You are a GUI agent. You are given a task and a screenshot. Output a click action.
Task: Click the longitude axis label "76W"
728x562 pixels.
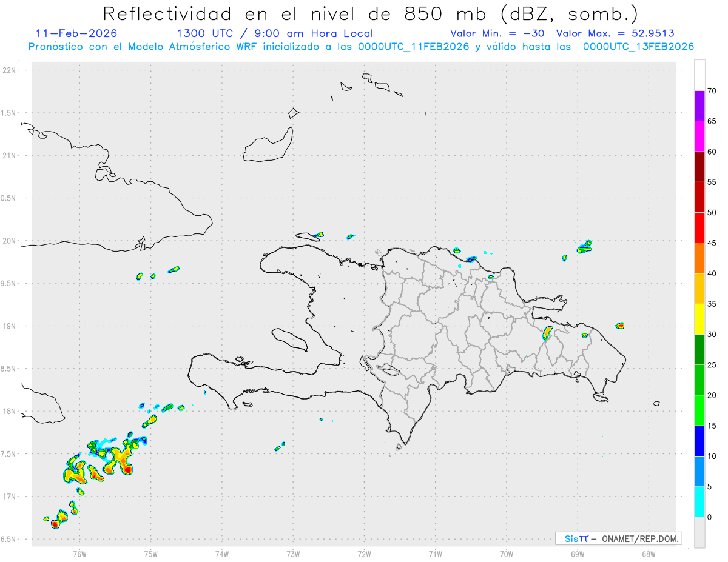(79, 554)
